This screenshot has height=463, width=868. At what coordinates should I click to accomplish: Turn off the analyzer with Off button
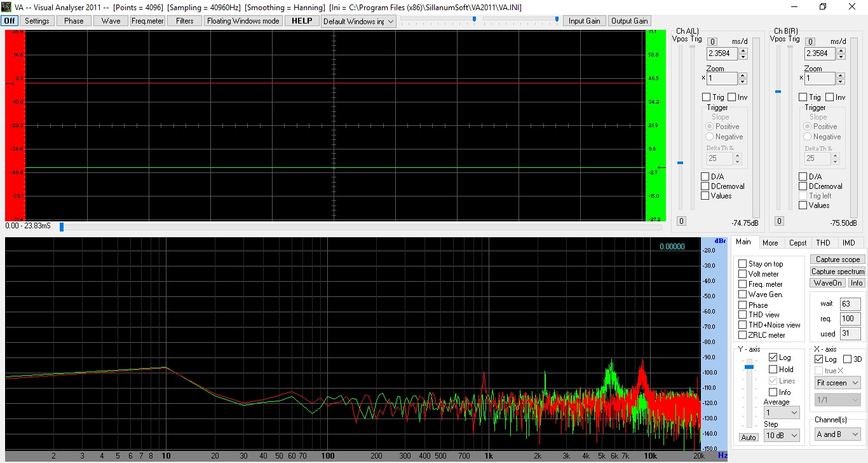tap(10, 21)
